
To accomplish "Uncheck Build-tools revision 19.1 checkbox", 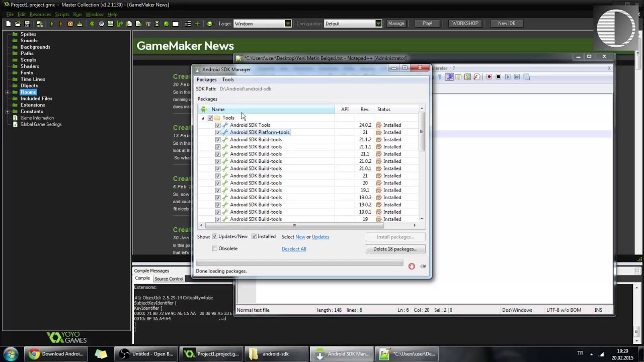I will click(218, 190).
